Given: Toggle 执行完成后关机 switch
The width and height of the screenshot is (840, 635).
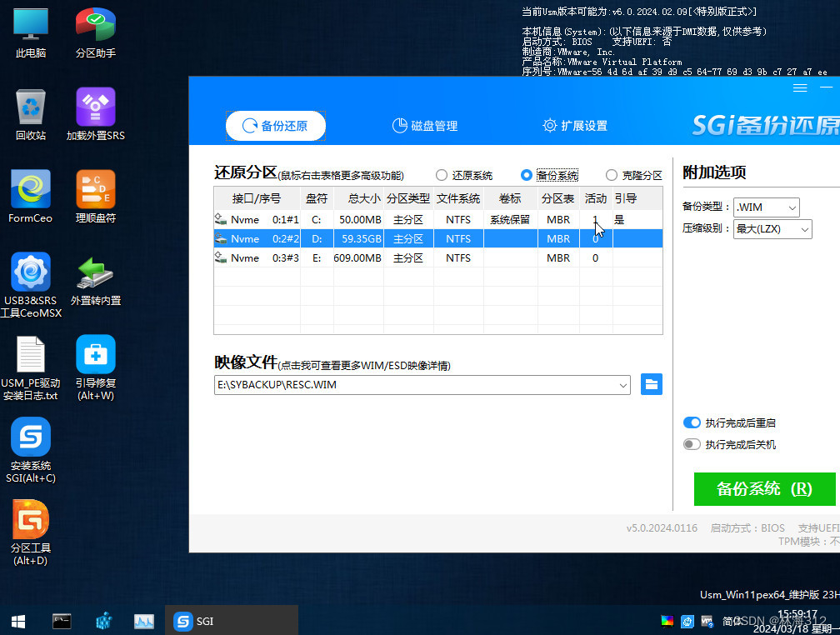Looking at the screenshot, I should 692,444.
